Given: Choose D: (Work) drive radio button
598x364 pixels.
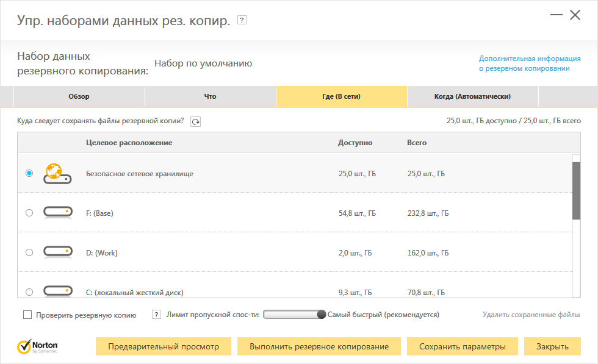Looking at the screenshot, I should pyautogui.click(x=29, y=252).
